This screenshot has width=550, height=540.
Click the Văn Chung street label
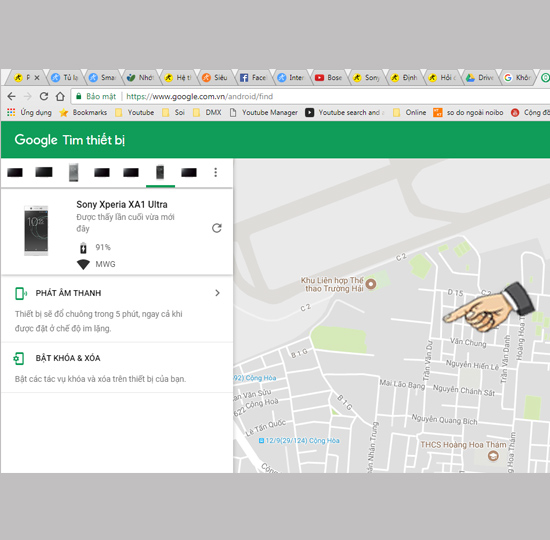(x=468, y=342)
